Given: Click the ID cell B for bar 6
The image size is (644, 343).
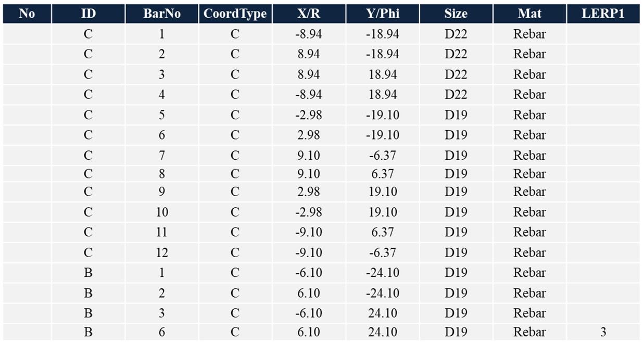Looking at the screenshot, I should tap(88, 332).
